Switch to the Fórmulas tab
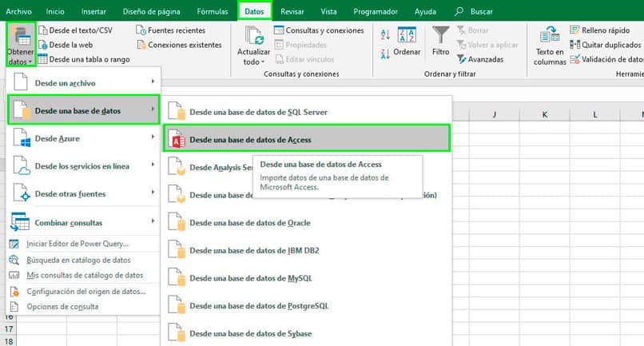This screenshot has width=644, height=346. click(213, 11)
